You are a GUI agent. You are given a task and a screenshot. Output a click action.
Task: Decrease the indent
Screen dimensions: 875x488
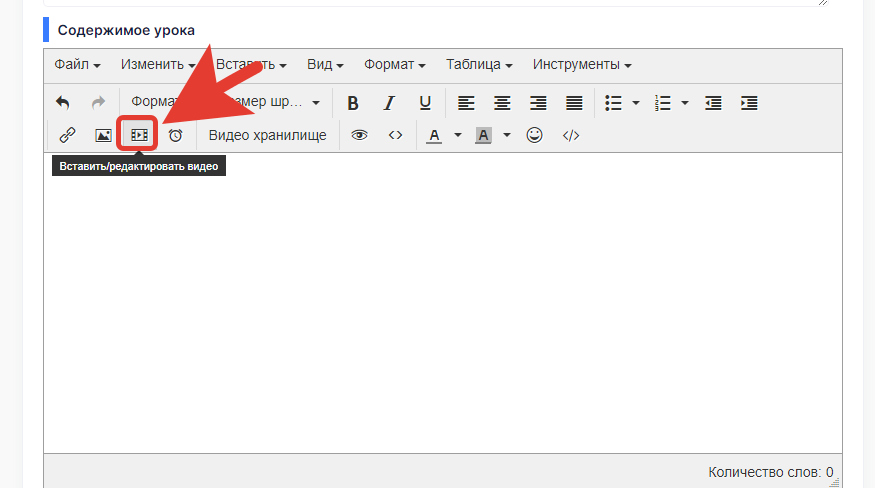713,103
